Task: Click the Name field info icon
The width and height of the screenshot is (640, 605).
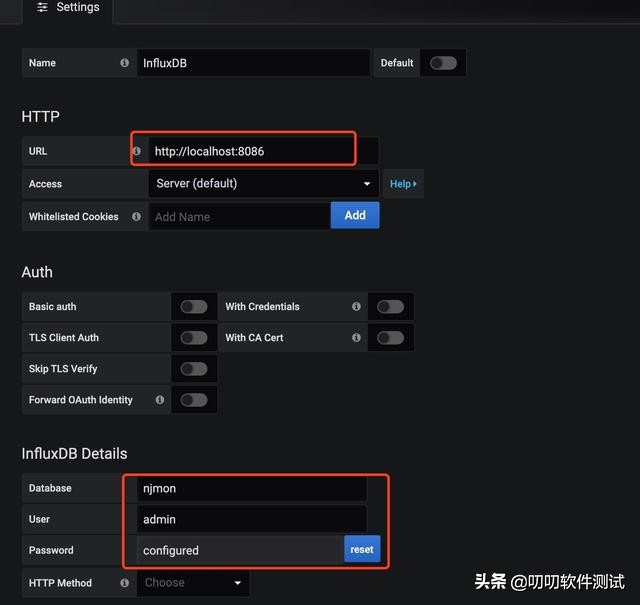Action: 124,63
